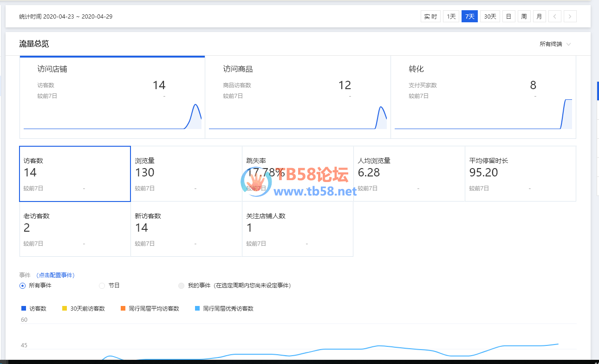Click the 访问商品 sparkline chart
Viewport: 599px width, 364px height.
(298, 117)
